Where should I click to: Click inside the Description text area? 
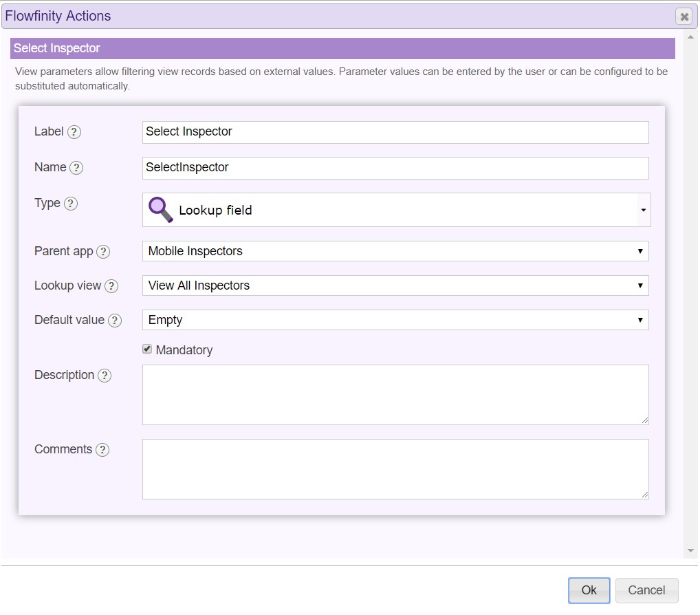(x=395, y=394)
